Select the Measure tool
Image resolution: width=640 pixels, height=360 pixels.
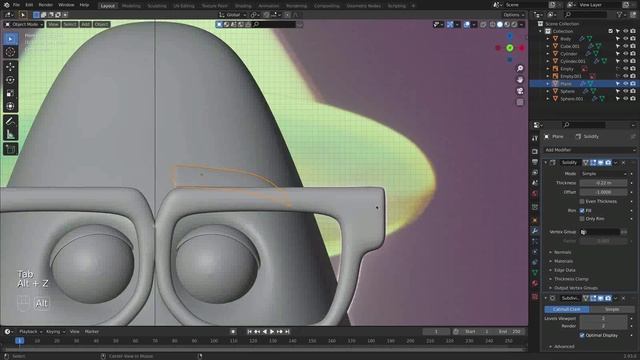(x=11, y=134)
